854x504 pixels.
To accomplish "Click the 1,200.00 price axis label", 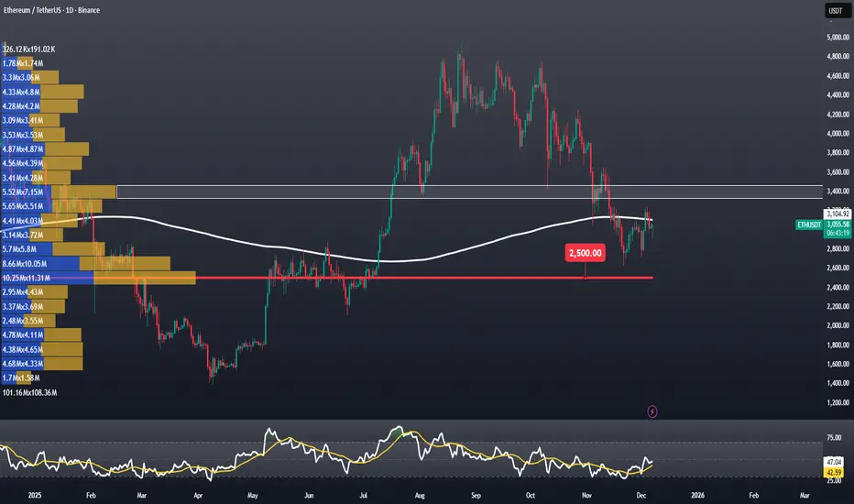I will [838, 402].
